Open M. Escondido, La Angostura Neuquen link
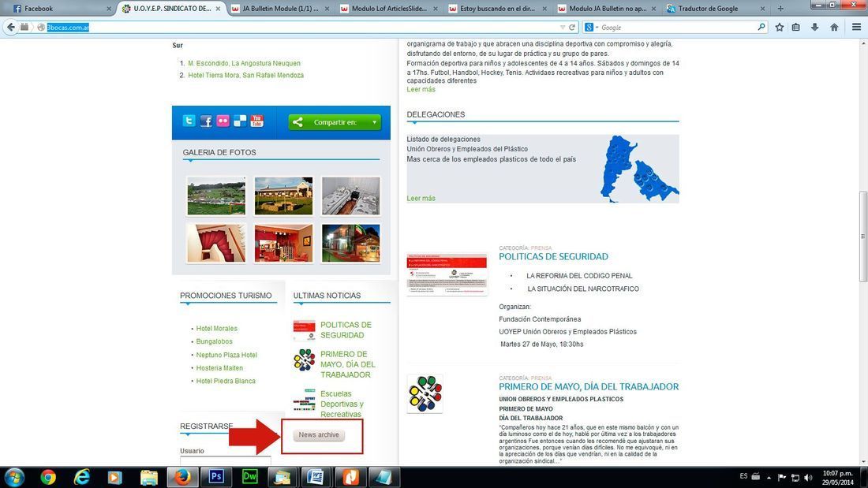Viewport: 868px width, 488px height. [244, 64]
